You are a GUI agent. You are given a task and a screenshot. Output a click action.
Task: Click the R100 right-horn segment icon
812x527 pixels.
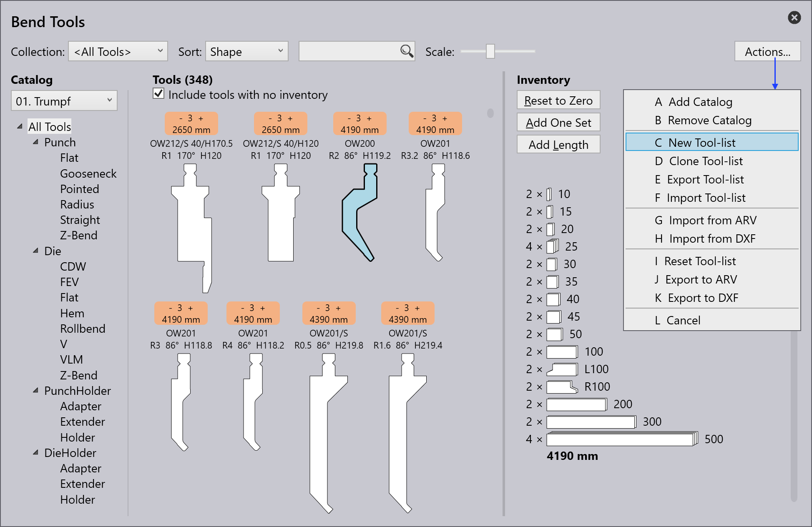[562, 386]
